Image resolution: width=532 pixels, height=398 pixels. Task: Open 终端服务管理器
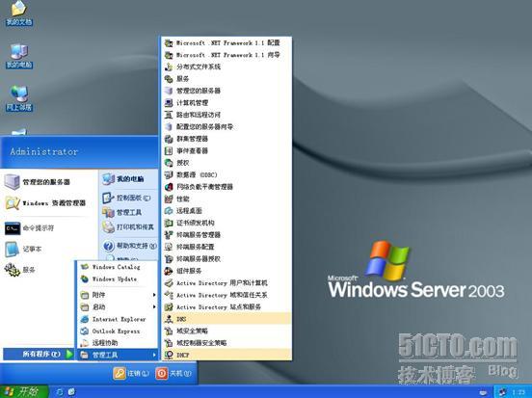click(226, 235)
